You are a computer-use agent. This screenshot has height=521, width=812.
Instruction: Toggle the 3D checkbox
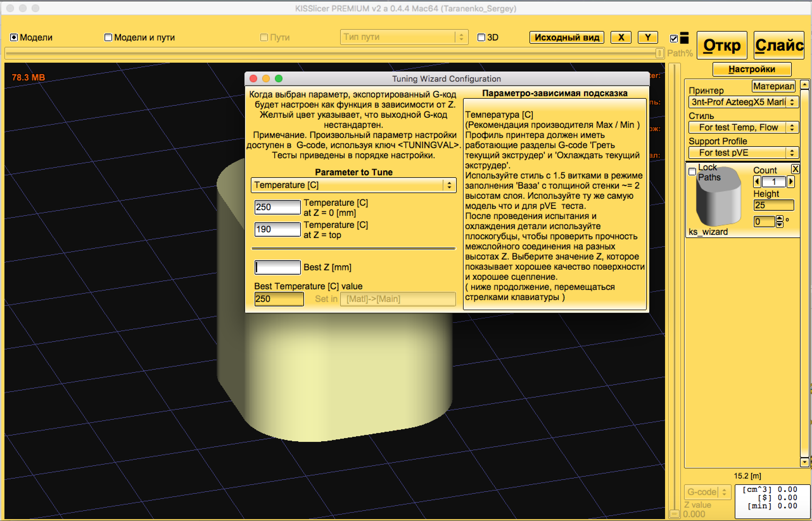(481, 37)
